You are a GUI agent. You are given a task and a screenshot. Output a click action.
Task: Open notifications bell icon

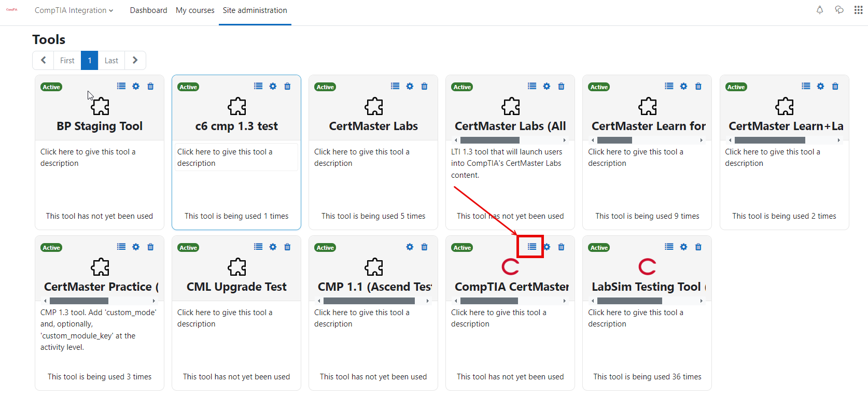tap(820, 10)
